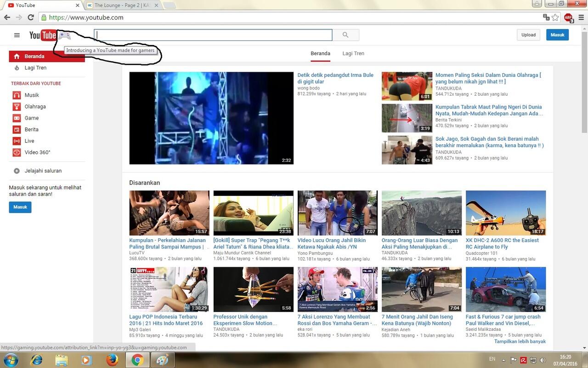Click Tampilkan lebih banyak link
Image resolution: width=588 pixels, height=368 pixels.
pos(520,341)
